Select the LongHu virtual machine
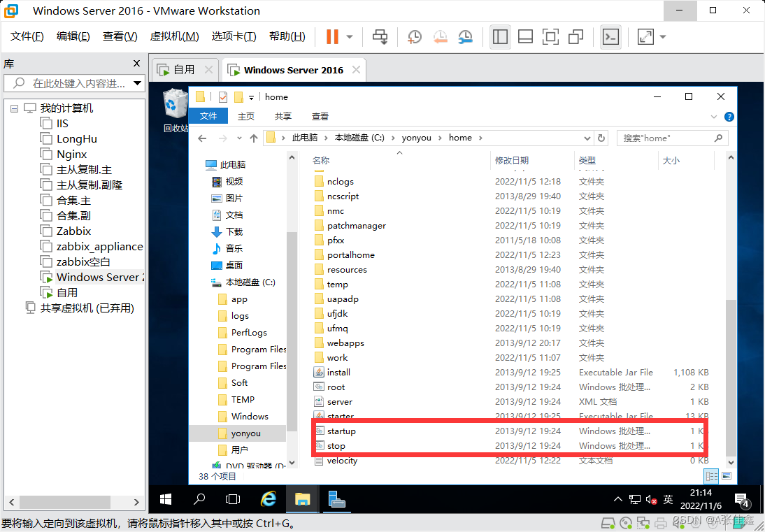Image resolution: width=765 pixels, height=532 pixels. coord(77,139)
